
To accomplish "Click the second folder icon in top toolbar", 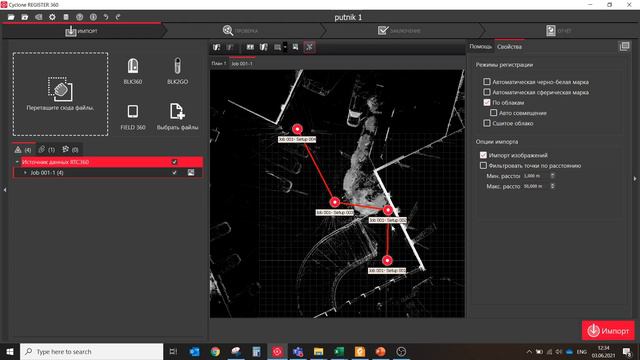I will click(25, 17).
